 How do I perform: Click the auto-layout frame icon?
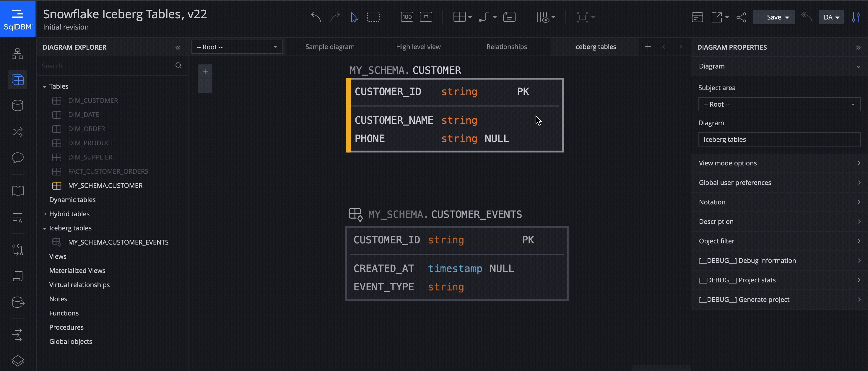(582, 17)
